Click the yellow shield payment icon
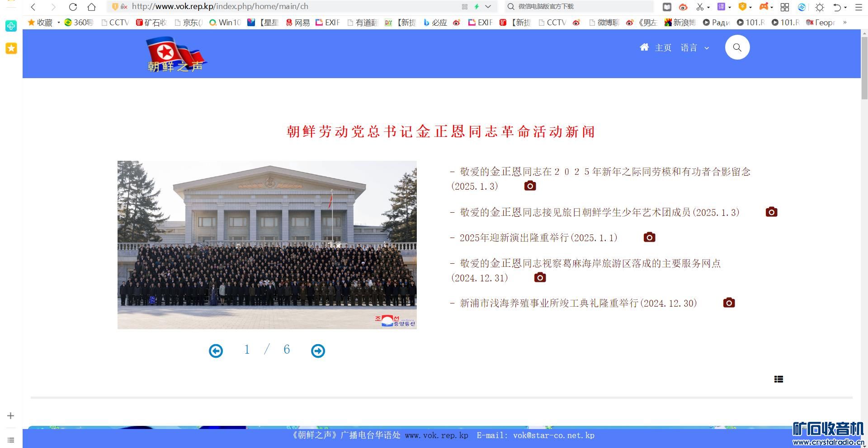The image size is (868, 448). tap(742, 7)
